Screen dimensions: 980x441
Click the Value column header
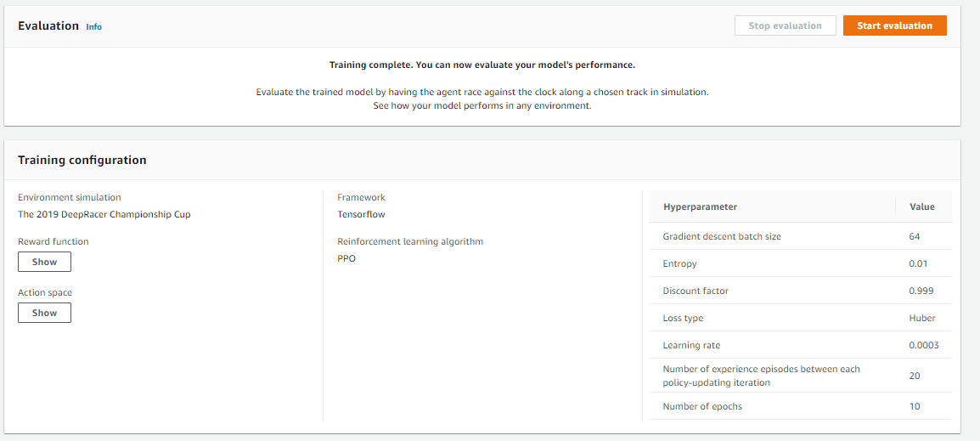click(921, 206)
